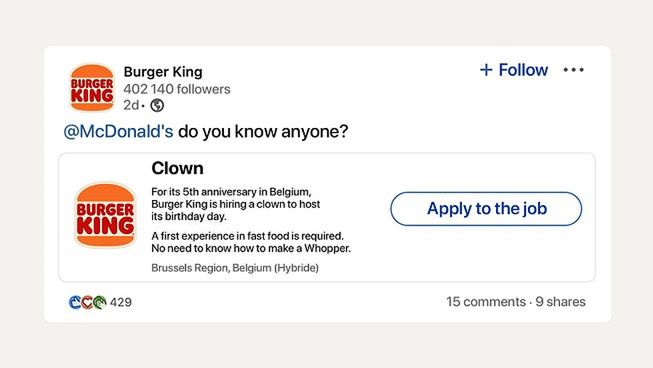Open the 9 shares link

(561, 302)
